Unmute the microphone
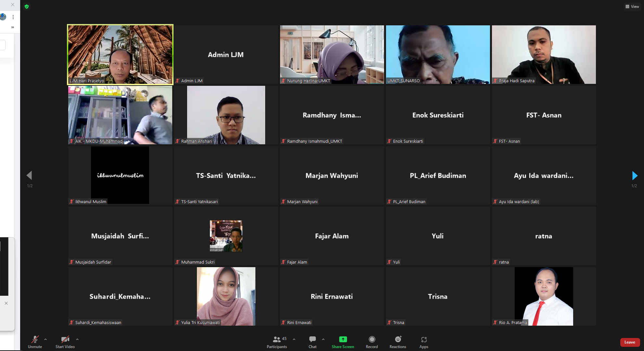 point(35,340)
